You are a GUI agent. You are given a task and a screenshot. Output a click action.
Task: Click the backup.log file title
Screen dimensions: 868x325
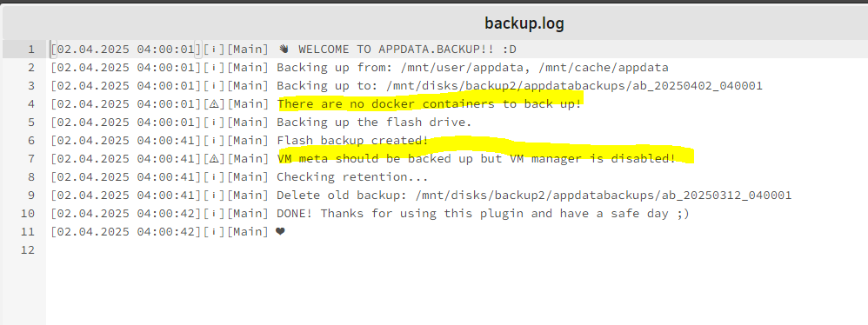(524, 23)
